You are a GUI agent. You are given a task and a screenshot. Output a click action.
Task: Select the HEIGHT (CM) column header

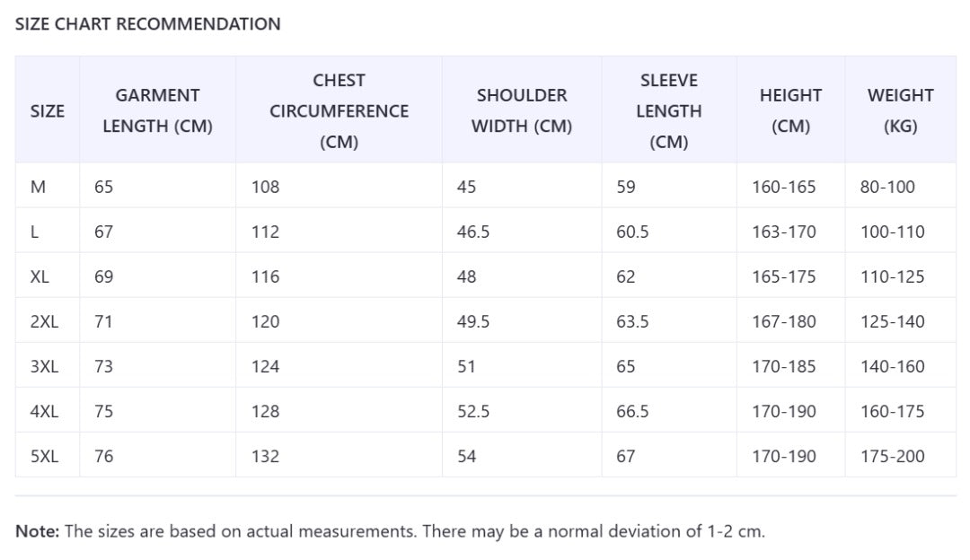(x=790, y=110)
